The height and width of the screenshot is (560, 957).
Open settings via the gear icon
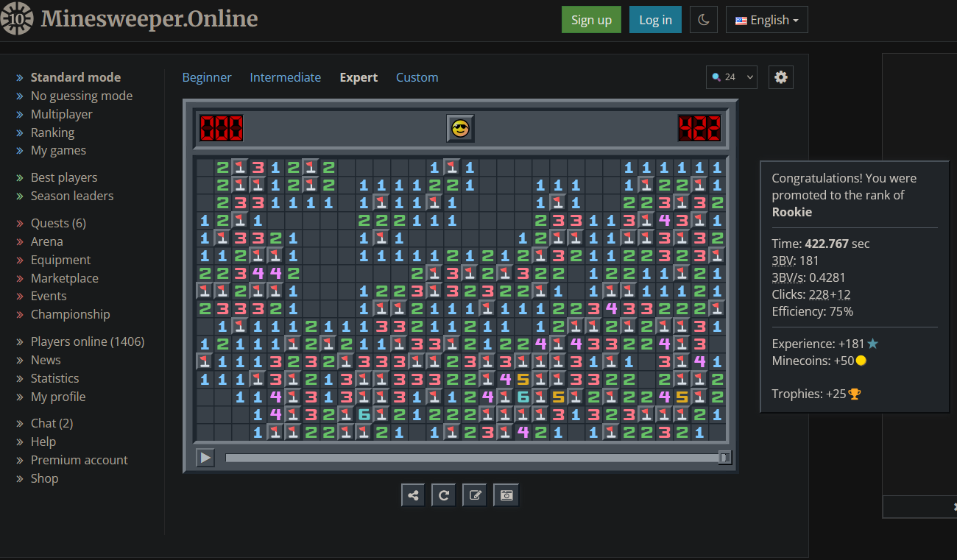point(781,77)
